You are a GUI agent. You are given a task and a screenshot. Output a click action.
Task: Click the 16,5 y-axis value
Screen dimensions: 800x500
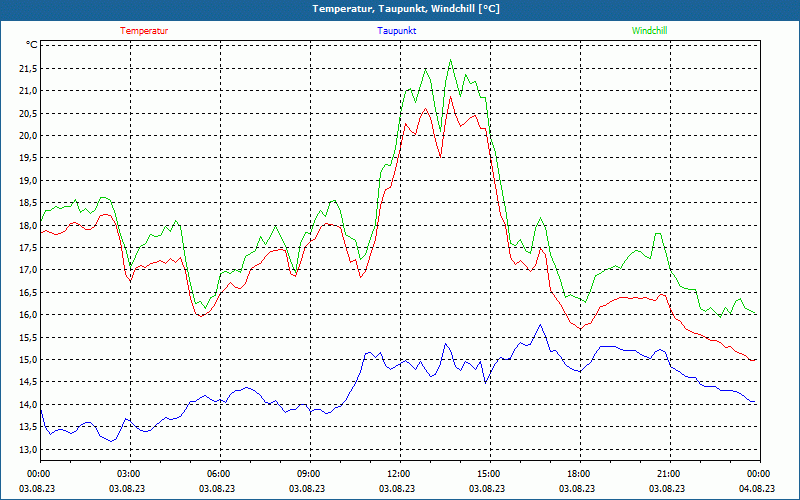click(28, 292)
